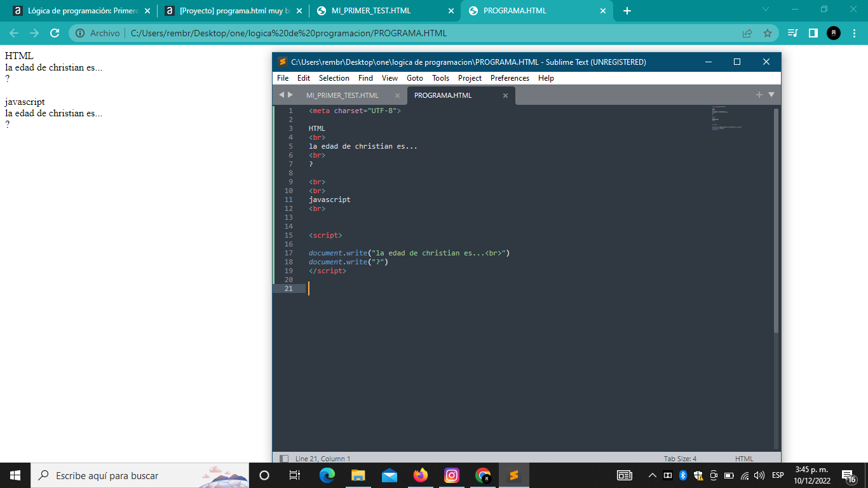
Task: Open Sublime Text Goto menu
Action: (x=415, y=78)
